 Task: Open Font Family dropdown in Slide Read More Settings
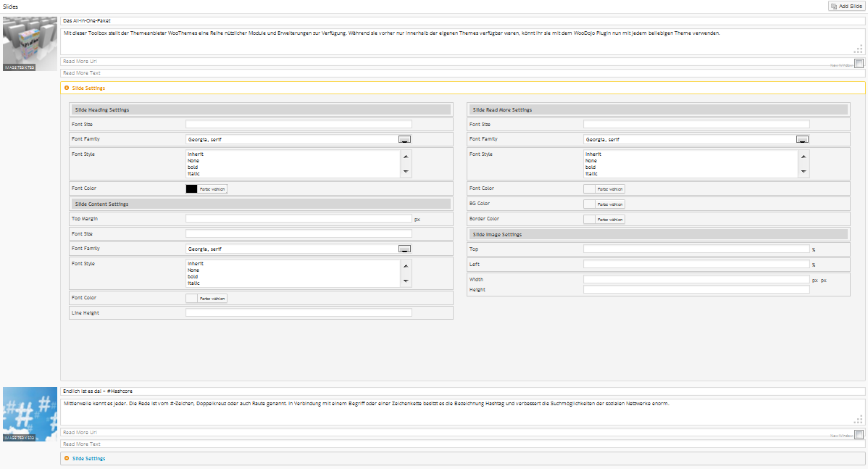802,139
